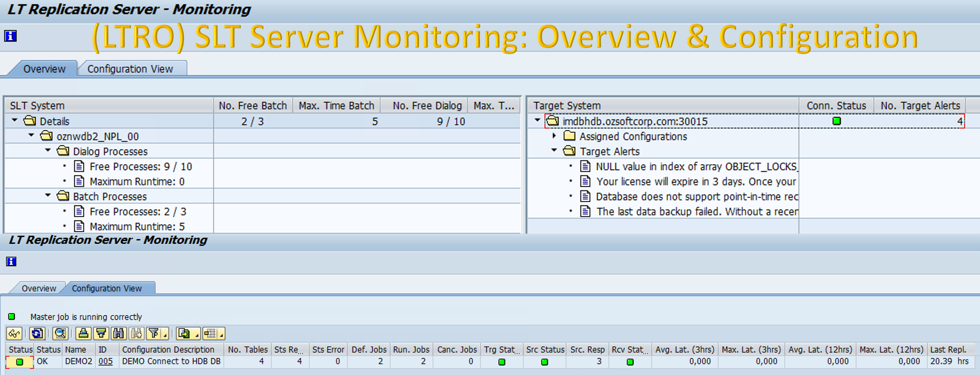This screenshot has width=980, height=375.
Task: Expand the Assigned Configurations folder
Action: pos(555,135)
